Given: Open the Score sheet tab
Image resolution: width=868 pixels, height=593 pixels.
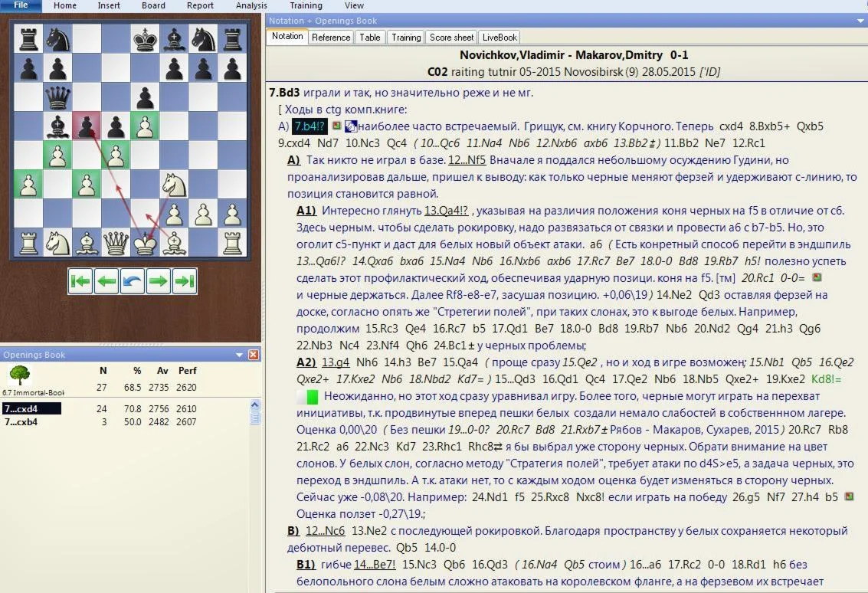Looking at the screenshot, I should 451,37.
